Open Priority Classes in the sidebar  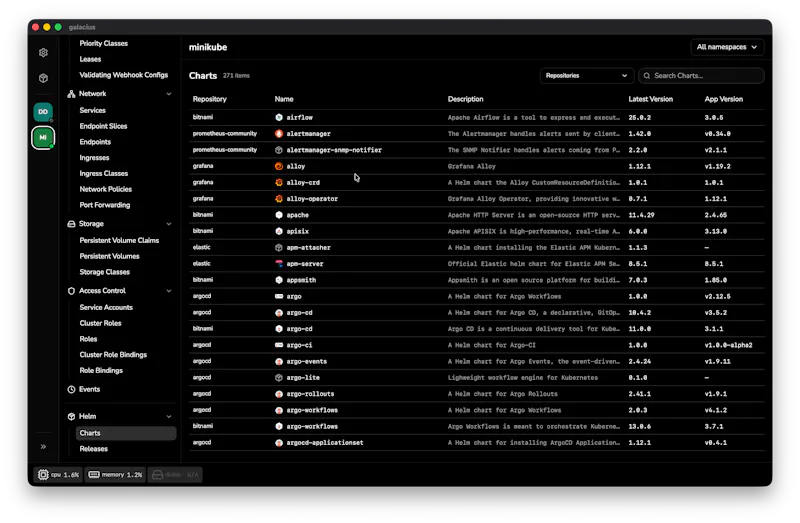[104, 43]
